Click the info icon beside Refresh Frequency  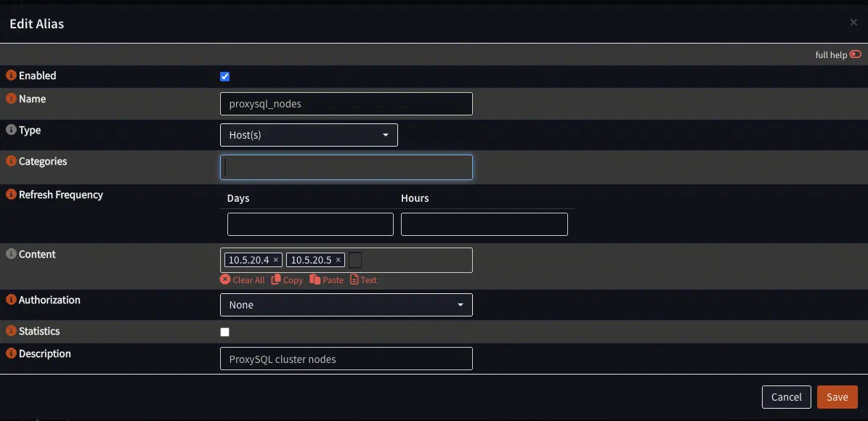point(11,195)
